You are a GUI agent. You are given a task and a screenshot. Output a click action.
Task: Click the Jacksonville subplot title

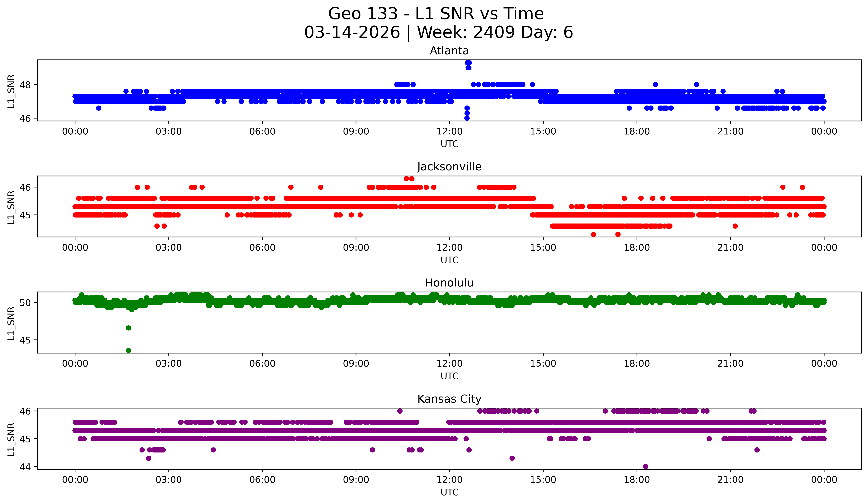(x=449, y=167)
